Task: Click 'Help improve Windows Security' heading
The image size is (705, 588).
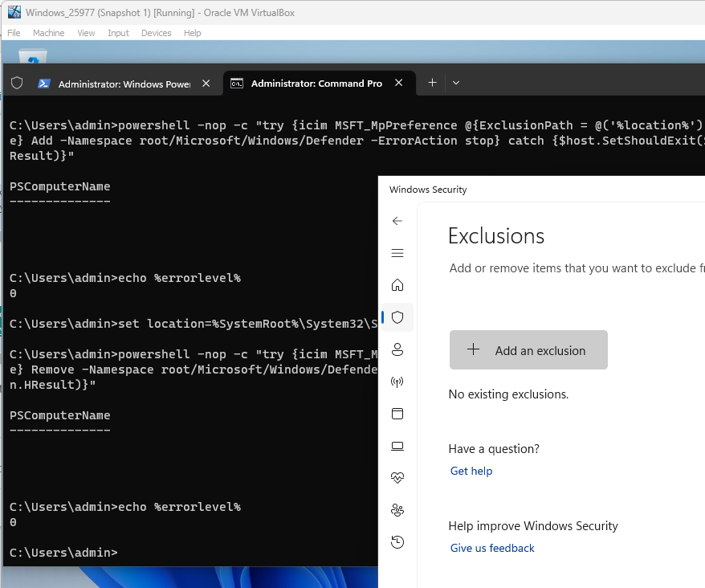Action: pyautogui.click(x=533, y=526)
